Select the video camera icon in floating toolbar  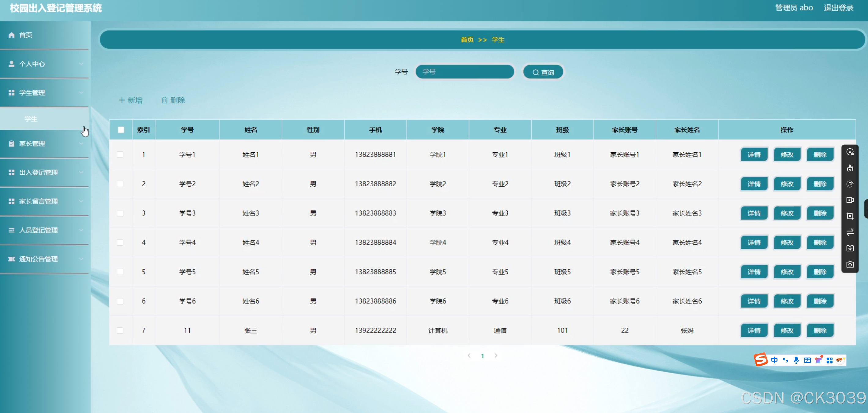(850, 200)
